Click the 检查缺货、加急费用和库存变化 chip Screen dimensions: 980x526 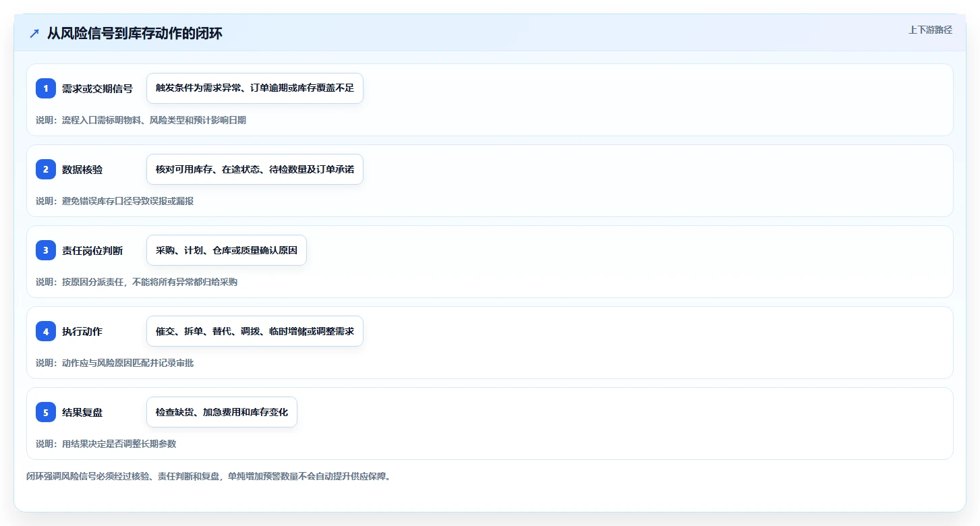222,412
